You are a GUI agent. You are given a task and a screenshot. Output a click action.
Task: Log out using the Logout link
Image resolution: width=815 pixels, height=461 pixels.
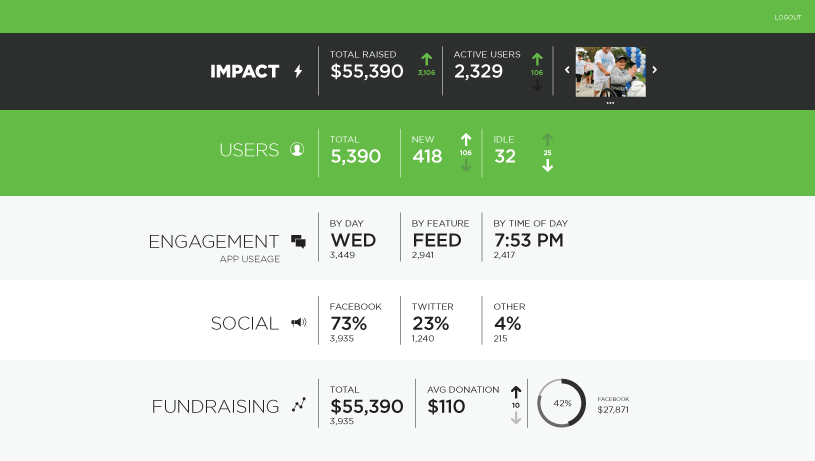coord(788,17)
